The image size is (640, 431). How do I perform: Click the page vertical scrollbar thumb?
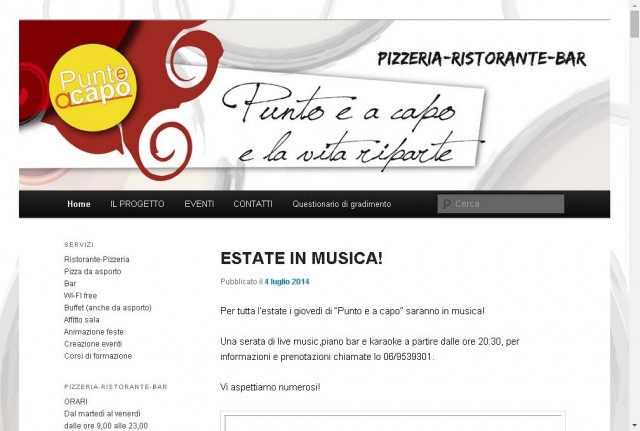click(634, 23)
